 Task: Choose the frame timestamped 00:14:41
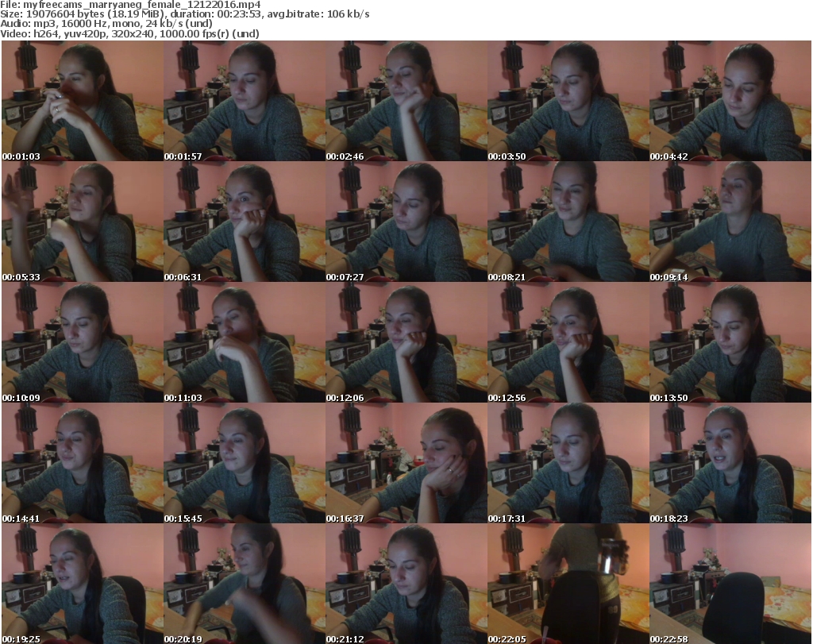click(x=83, y=464)
